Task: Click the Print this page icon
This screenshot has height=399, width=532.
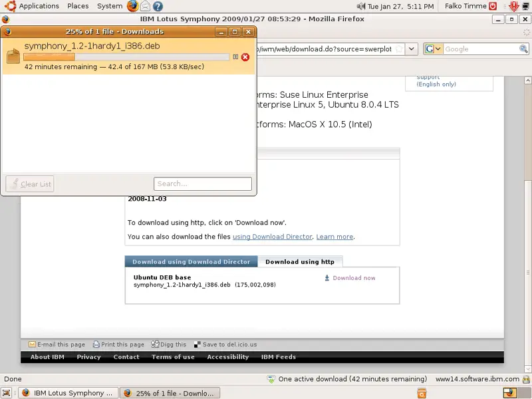Action: 96,344
